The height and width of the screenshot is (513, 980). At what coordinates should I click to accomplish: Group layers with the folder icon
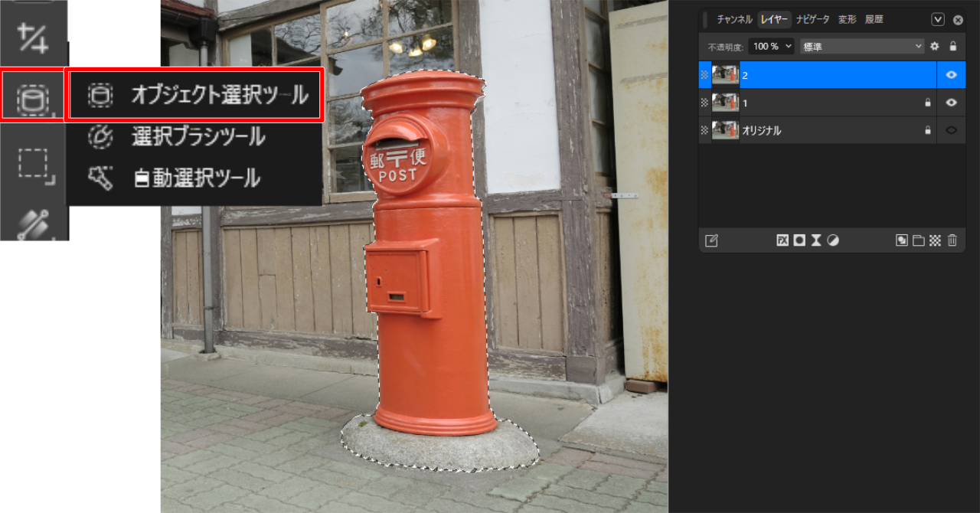click(919, 240)
